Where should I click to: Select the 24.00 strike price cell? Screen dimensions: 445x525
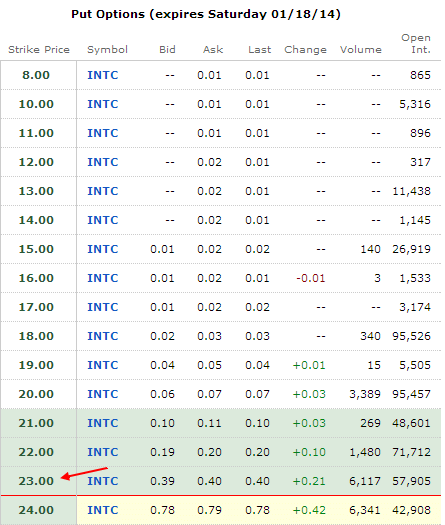click(36, 510)
